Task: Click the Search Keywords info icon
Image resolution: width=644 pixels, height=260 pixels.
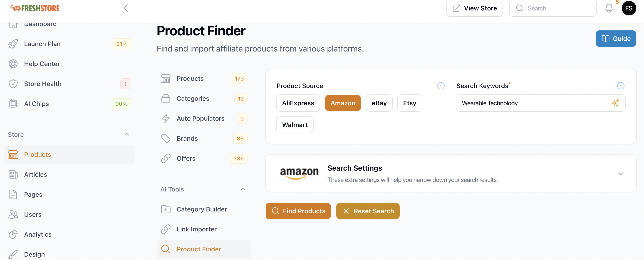Action: coord(621,86)
